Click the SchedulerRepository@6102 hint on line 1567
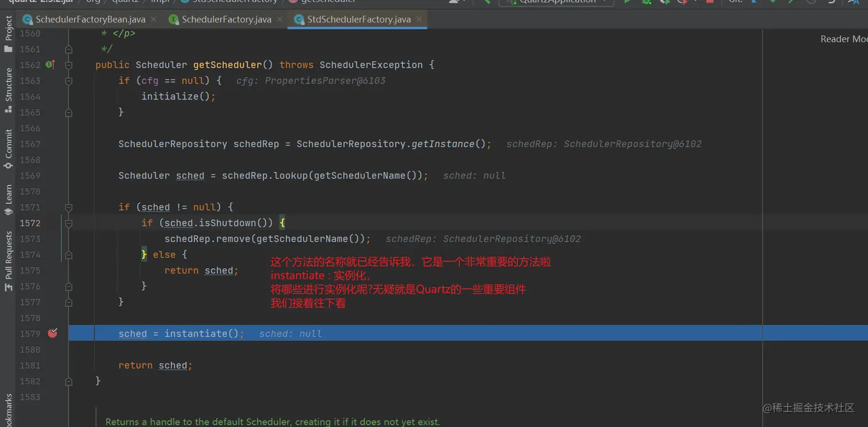 (604, 144)
